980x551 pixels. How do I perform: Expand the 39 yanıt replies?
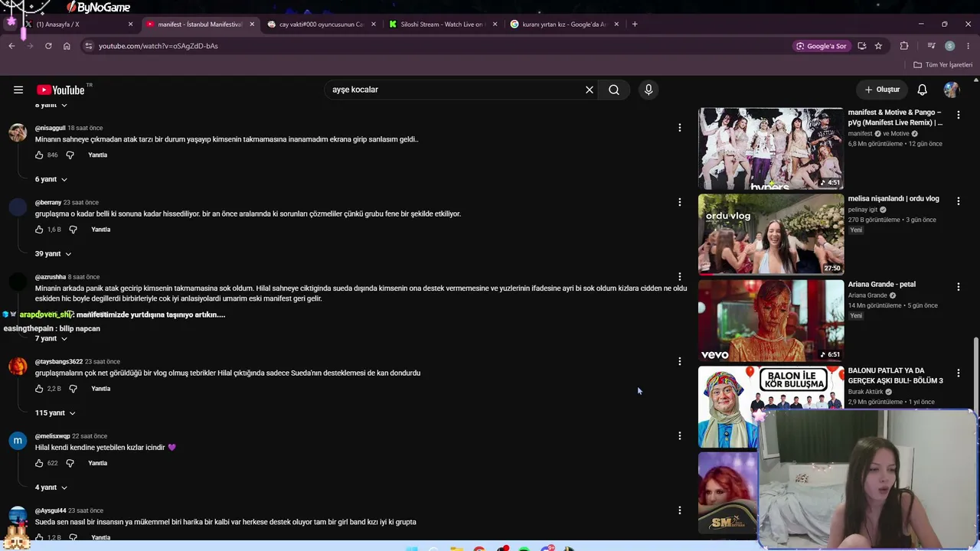pyautogui.click(x=54, y=253)
